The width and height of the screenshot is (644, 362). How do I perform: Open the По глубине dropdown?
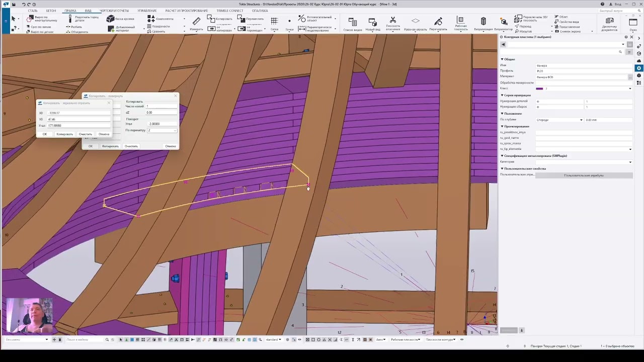click(559, 120)
